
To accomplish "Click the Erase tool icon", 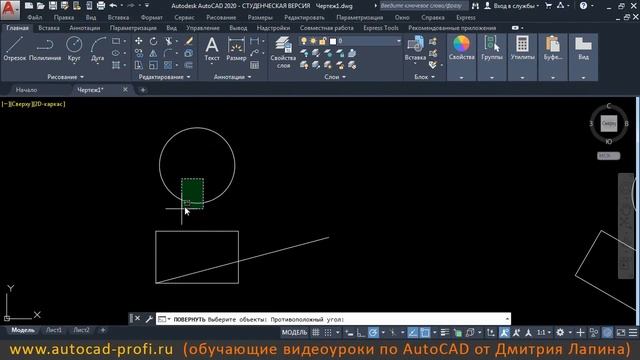I will (189, 41).
